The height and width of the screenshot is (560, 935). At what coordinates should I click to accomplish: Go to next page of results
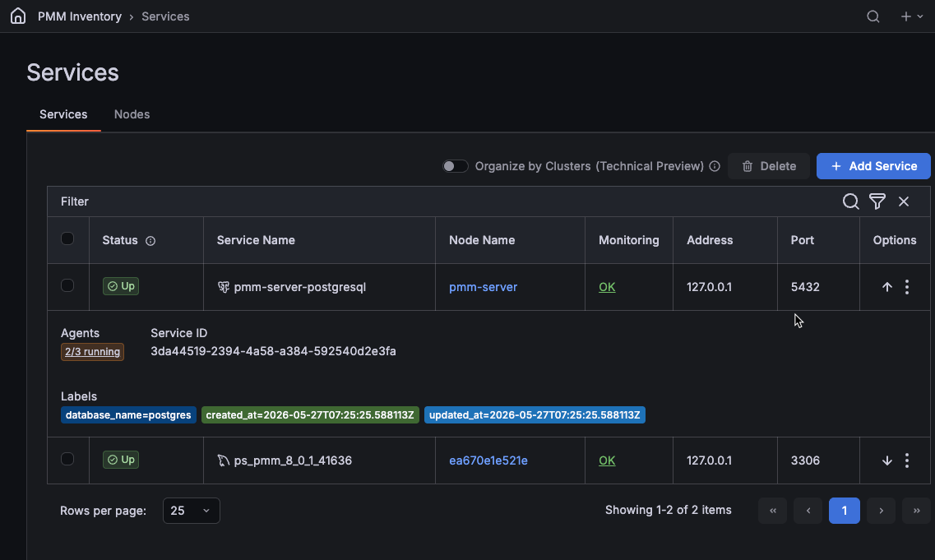(881, 511)
